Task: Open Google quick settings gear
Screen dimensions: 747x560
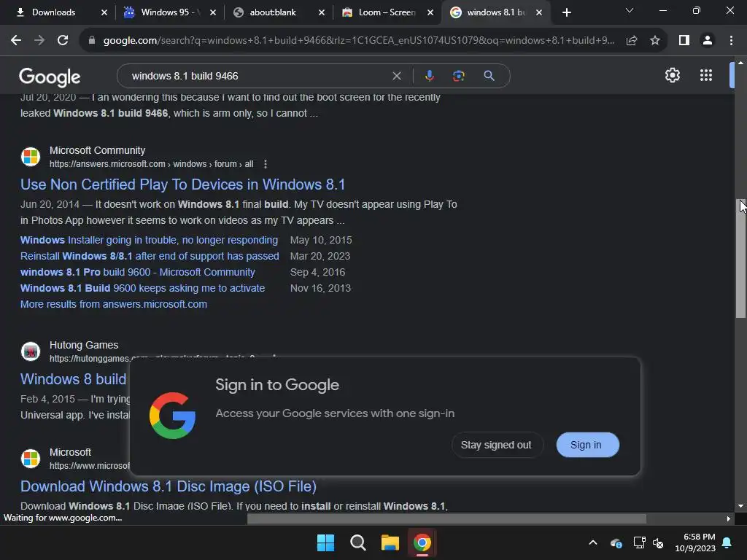Action: (672, 75)
